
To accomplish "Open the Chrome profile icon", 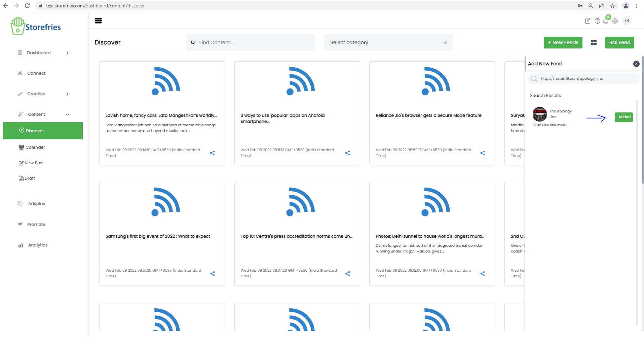I will point(626,6).
